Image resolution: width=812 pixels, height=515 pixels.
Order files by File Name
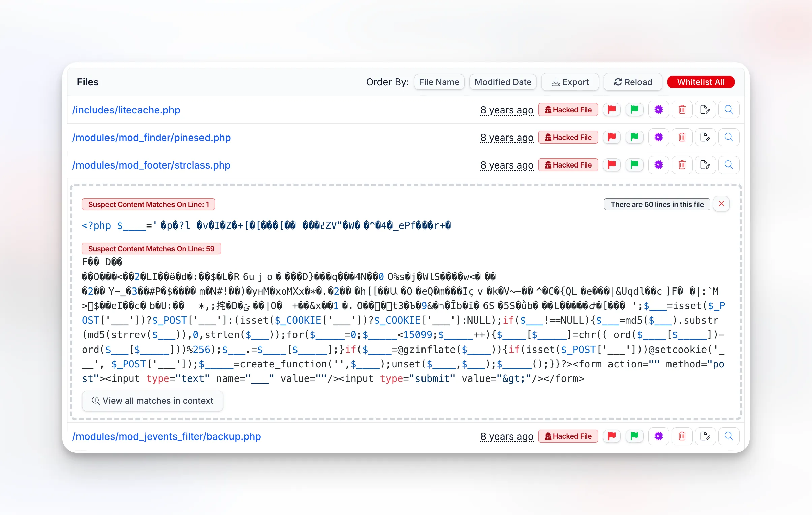(439, 82)
